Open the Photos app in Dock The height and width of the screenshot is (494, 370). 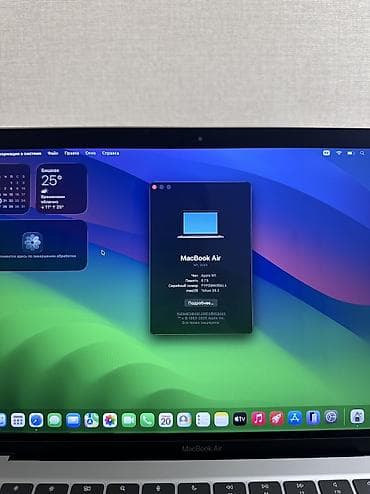(110, 420)
